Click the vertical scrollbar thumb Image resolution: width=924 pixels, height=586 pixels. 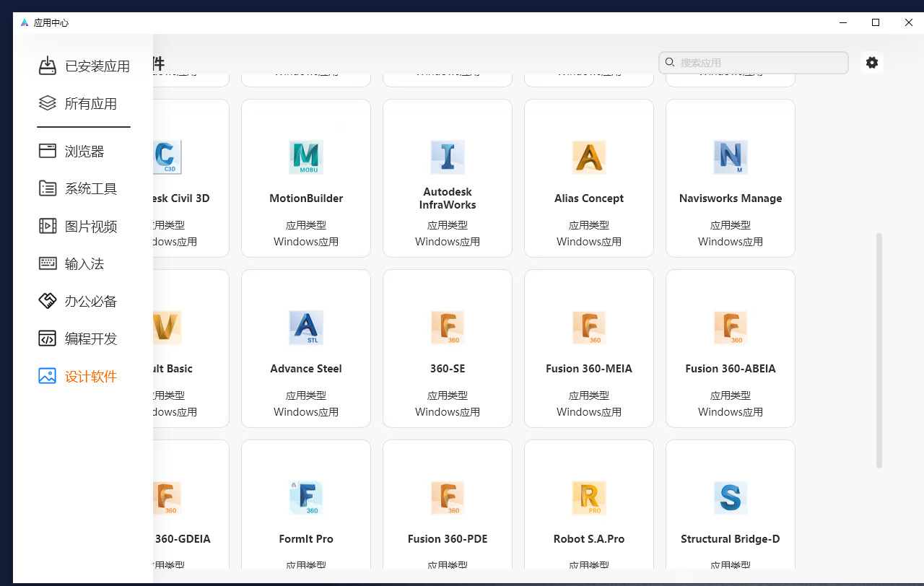[879, 350]
